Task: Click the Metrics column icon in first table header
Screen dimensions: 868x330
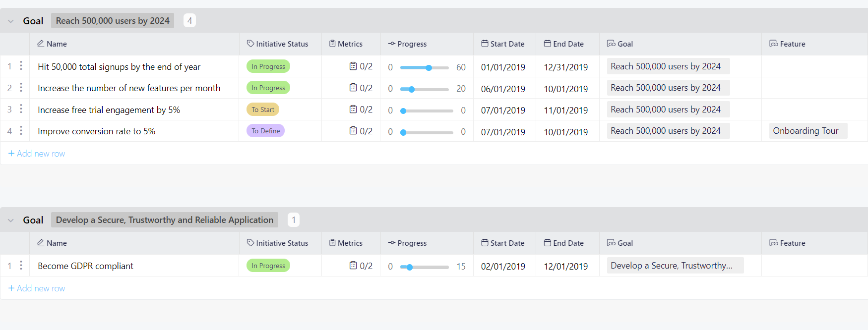Action: (332, 44)
